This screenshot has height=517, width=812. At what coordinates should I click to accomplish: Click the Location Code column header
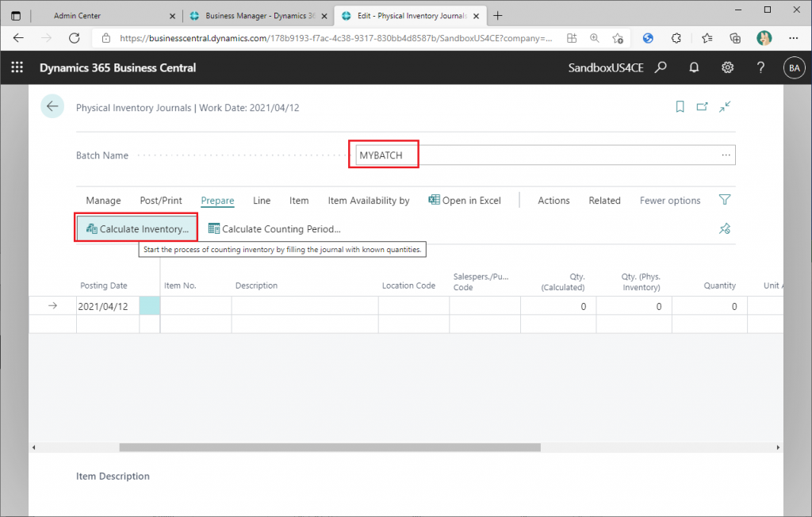pyautogui.click(x=408, y=285)
